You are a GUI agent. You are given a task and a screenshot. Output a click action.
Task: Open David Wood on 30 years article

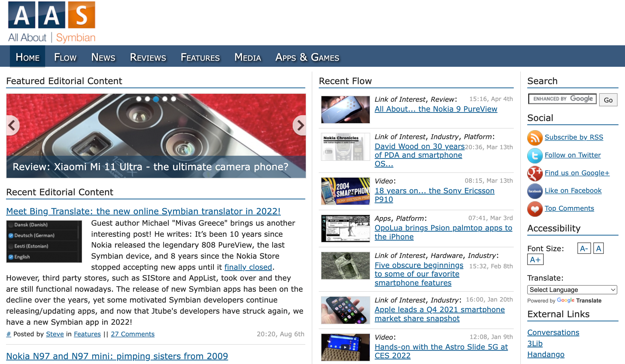click(x=419, y=155)
